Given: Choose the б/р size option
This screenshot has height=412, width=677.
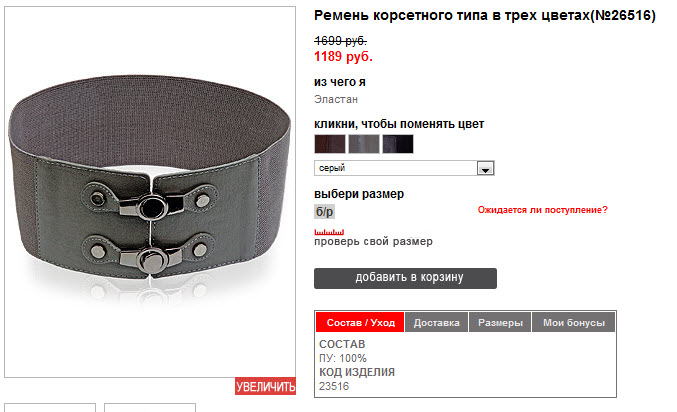Looking at the screenshot, I should pos(324,212).
